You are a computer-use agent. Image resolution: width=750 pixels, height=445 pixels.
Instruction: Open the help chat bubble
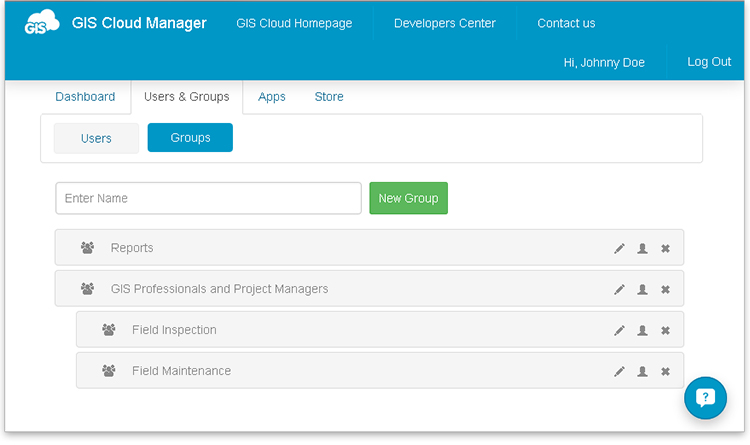(x=706, y=398)
